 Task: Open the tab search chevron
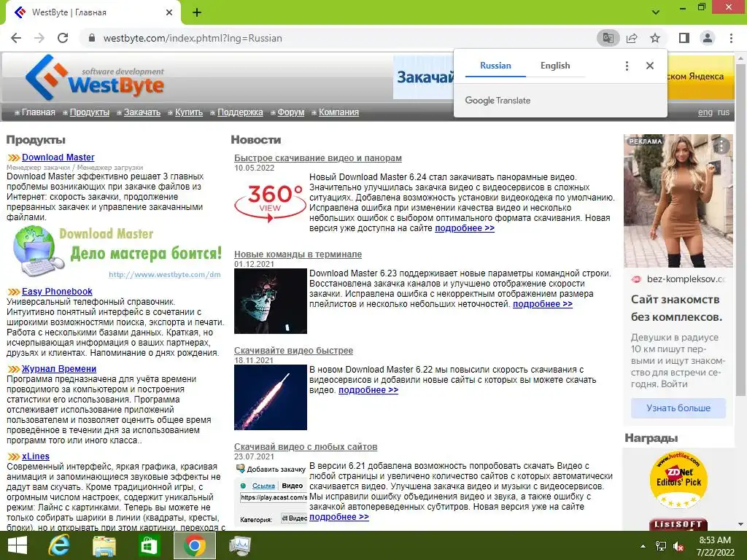pyautogui.click(x=656, y=12)
